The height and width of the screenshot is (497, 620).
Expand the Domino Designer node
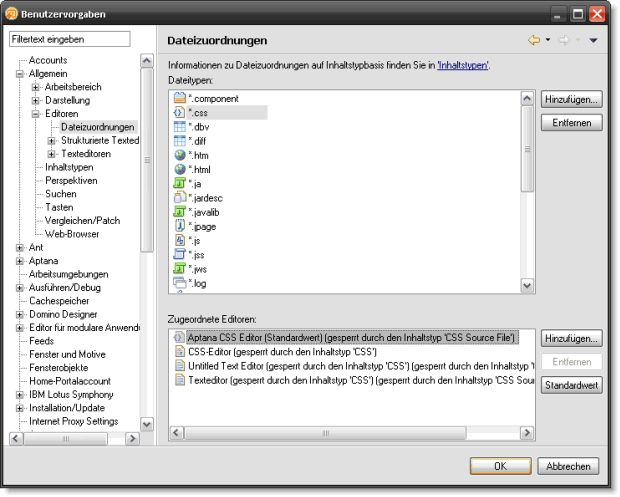(x=19, y=315)
